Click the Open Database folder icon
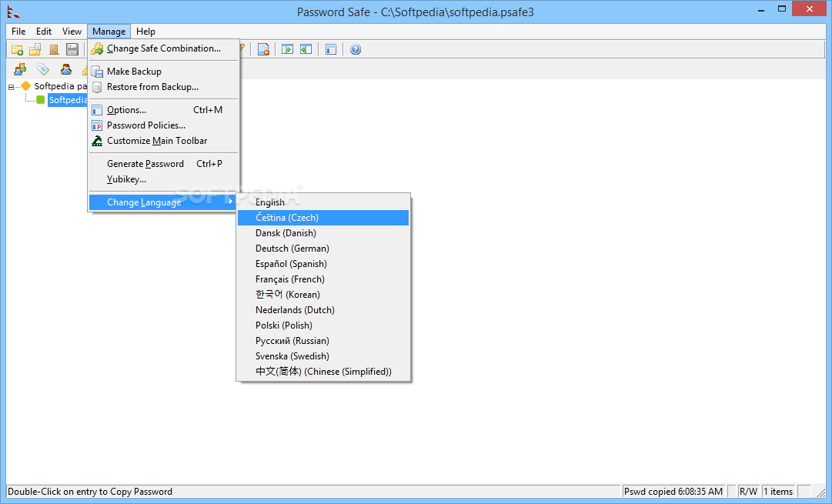Screen dimensions: 832x504 tap(35, 49)
